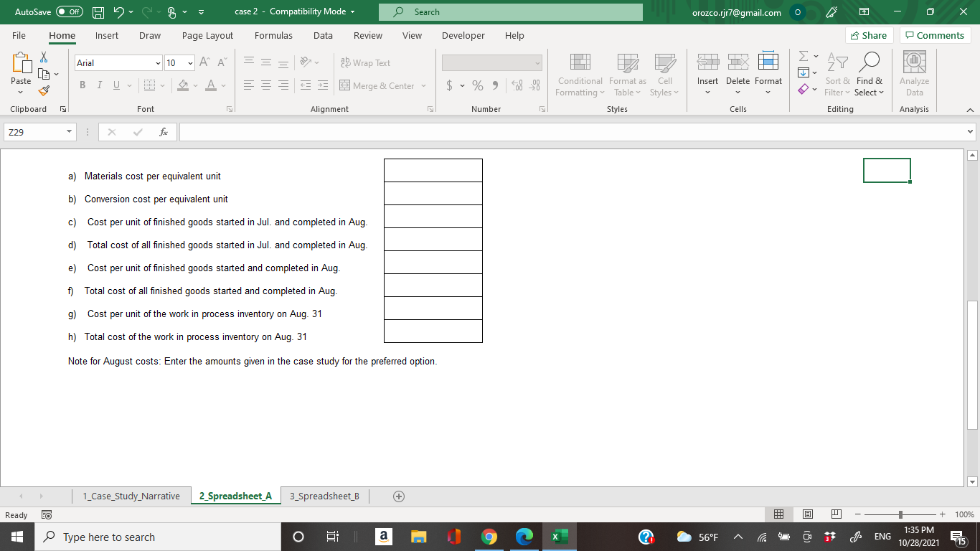Decrease font size with small A icon
This screenshot has width=980, height=551.
(x=221, y=63)
